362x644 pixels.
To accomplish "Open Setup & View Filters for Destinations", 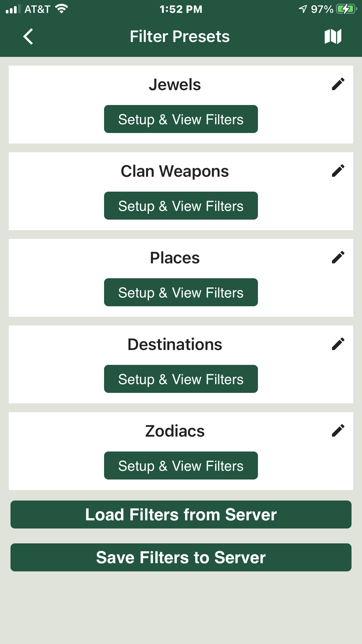I will tap(181, 379).
